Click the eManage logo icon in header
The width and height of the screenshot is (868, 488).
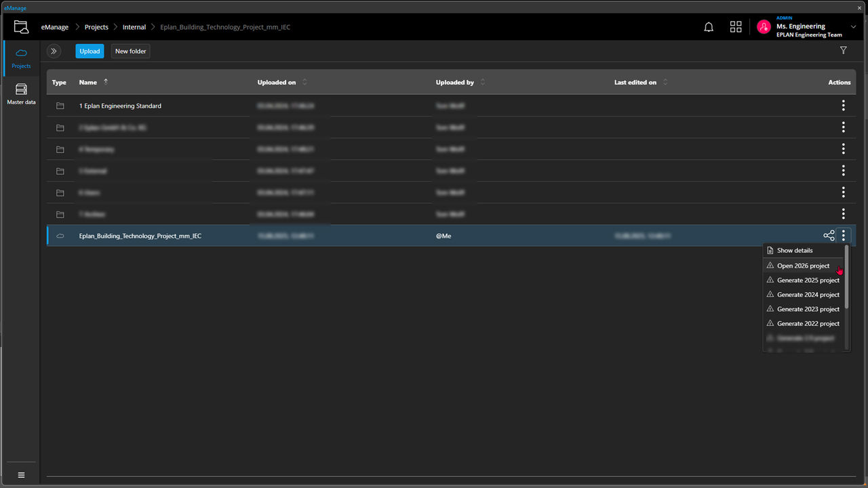[x=21, y=27]
